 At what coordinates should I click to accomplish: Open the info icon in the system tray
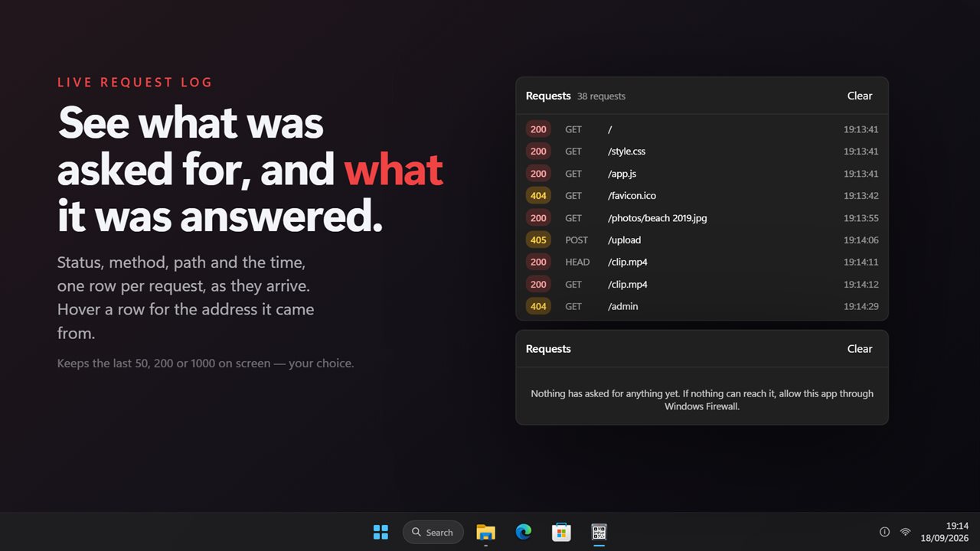pyautogui.click(x=884, y=532)
